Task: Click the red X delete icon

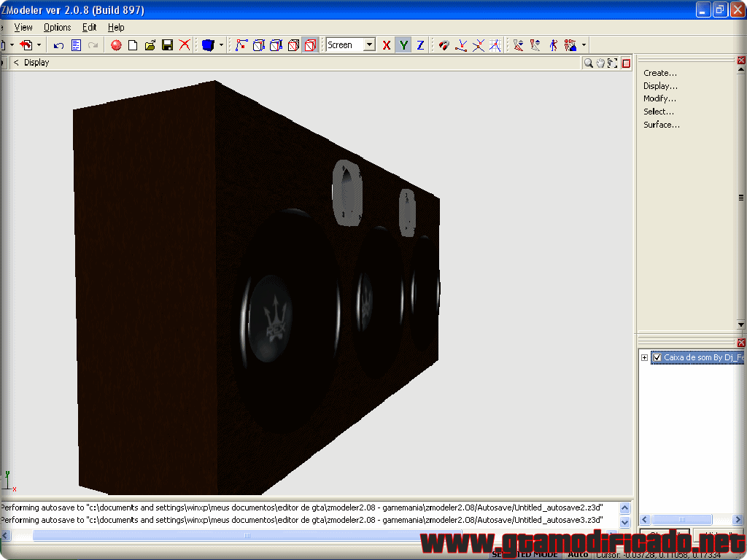Action: pos(185,45)
